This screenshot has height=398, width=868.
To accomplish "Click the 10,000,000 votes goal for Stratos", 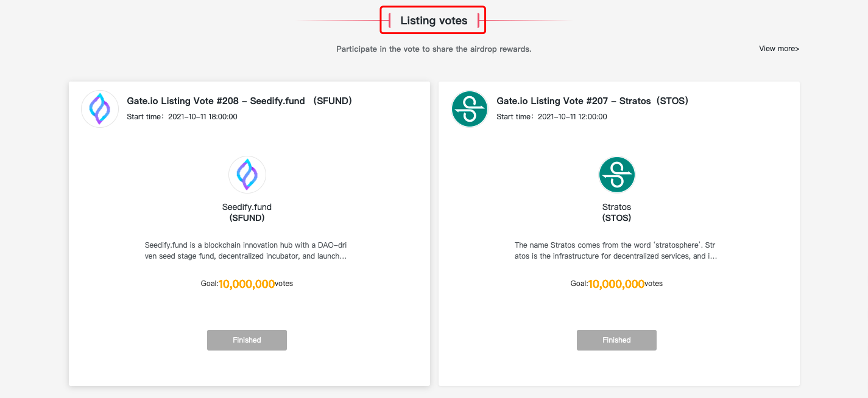I will point(616,284).
